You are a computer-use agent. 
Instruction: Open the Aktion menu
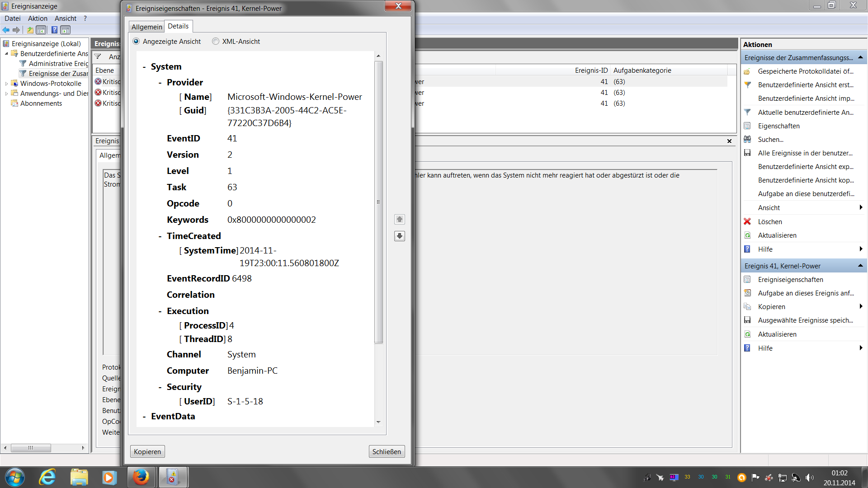coord(38,19)
